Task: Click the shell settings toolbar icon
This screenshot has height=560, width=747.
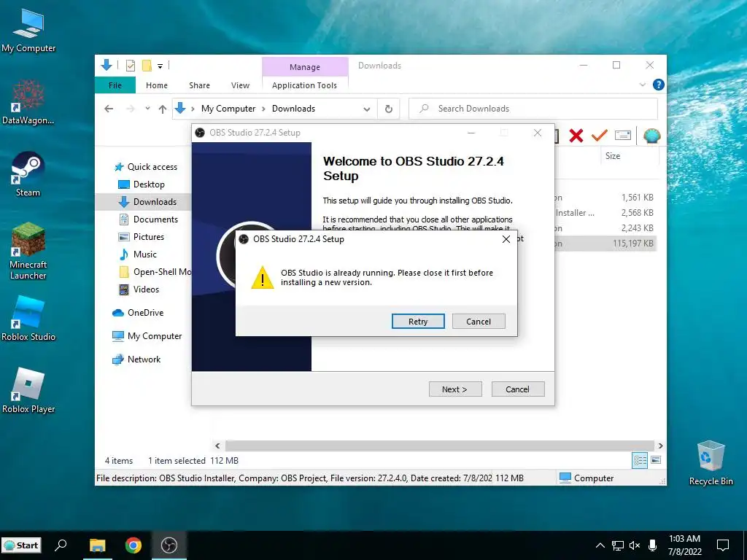Action: 651,136
